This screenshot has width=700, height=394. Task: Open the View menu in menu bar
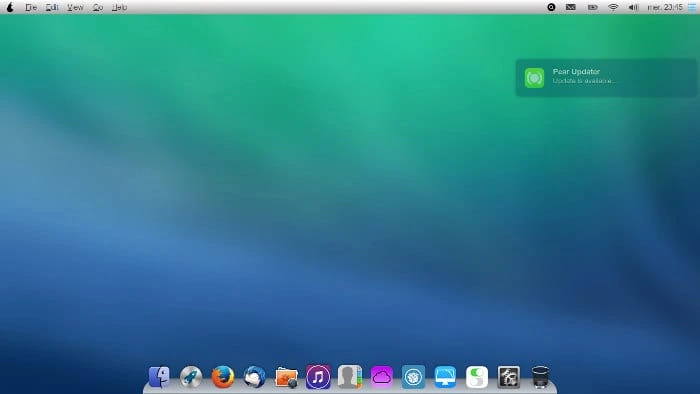75,7
